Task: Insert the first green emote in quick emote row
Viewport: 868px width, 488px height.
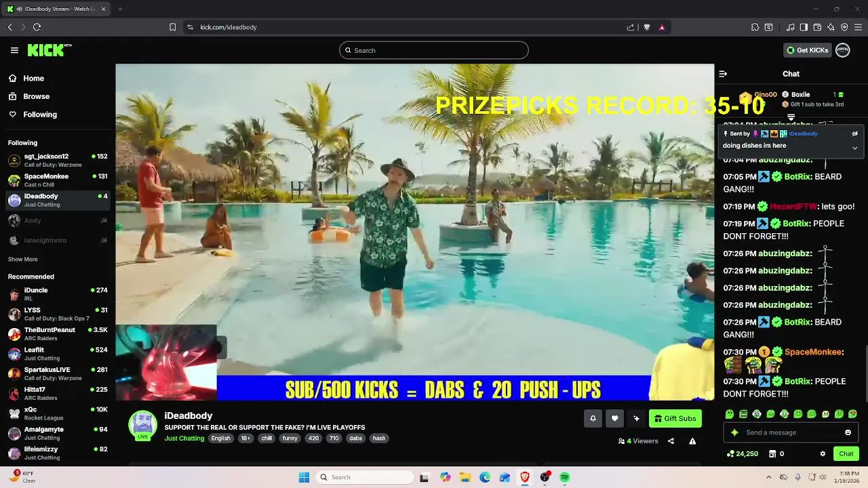Action: click(x=730, y=414)
